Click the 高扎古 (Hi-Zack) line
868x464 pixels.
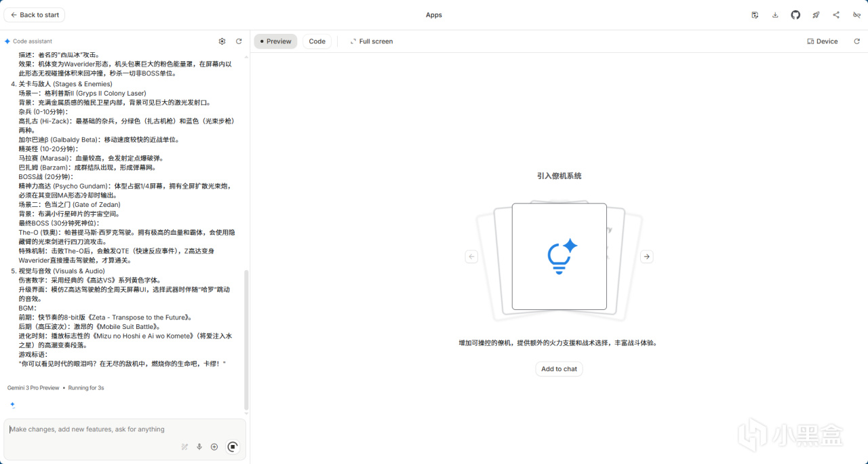click(x=126, y=125)
